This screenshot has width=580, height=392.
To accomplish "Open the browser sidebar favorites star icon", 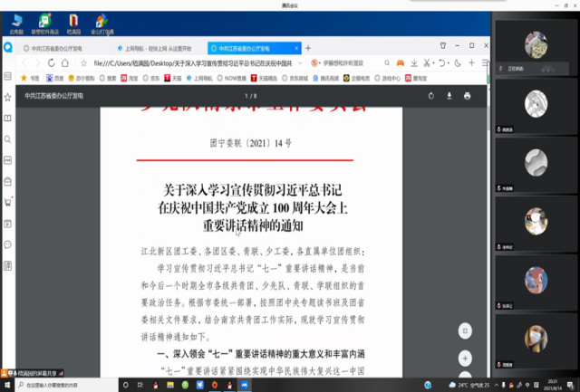I will click(x=7, y=97).
